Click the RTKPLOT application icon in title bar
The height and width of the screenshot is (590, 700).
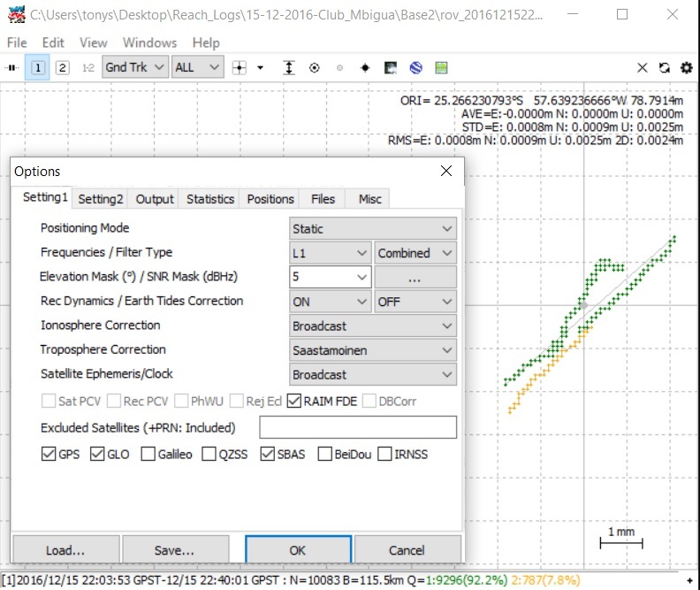point(17,14)
